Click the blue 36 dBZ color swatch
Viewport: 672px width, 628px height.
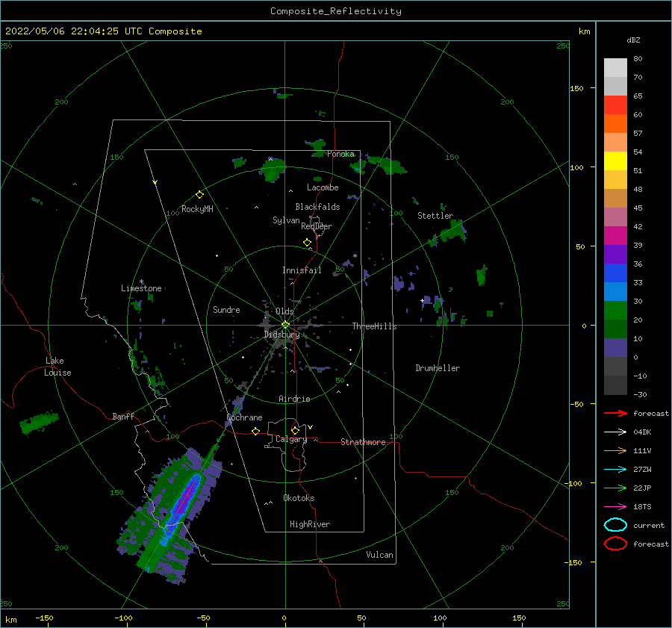pyautogui.click(x=615, y=273)
